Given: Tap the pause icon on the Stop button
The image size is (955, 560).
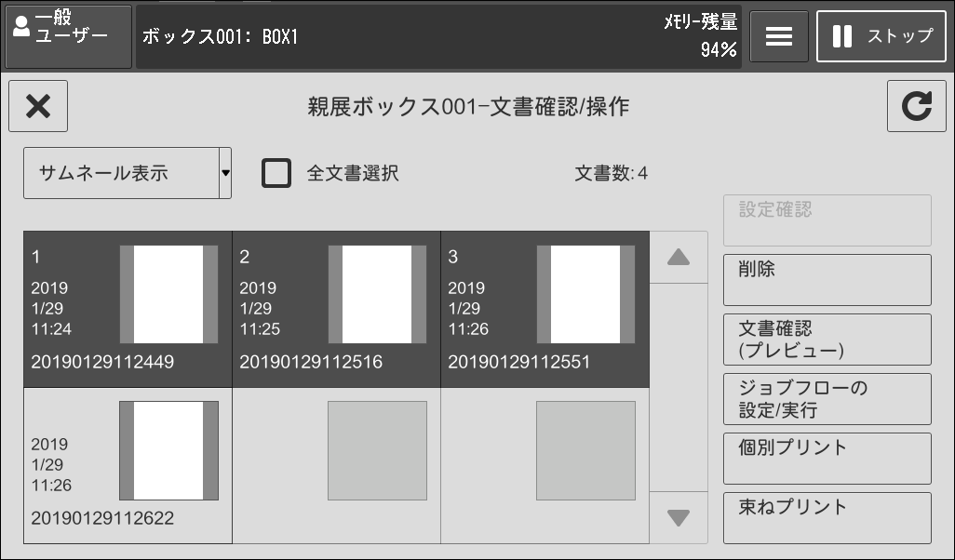Looking at the screenshot, I should pyautogui.click(x=844, y=35).
